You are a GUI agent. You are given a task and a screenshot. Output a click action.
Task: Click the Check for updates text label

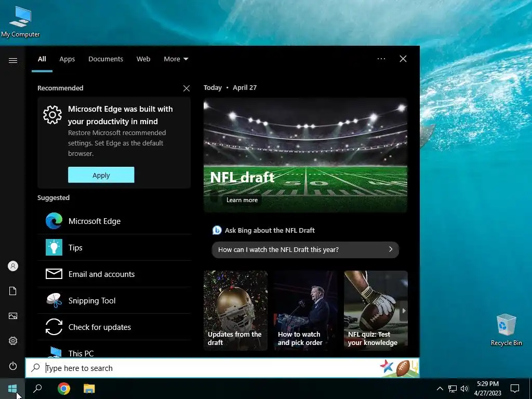coord(99,327)
